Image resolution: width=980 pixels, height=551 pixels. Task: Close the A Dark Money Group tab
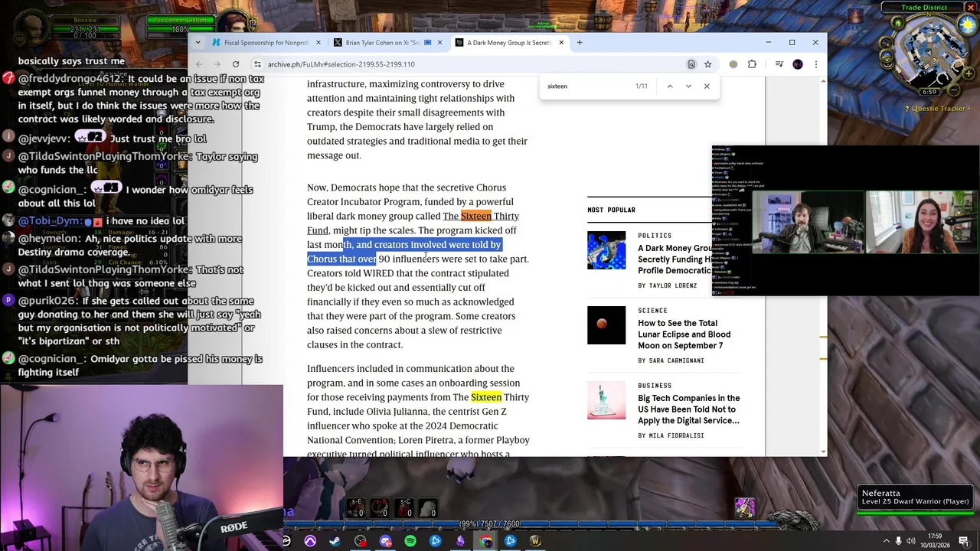pyautogui.click(x=561, y=43)
